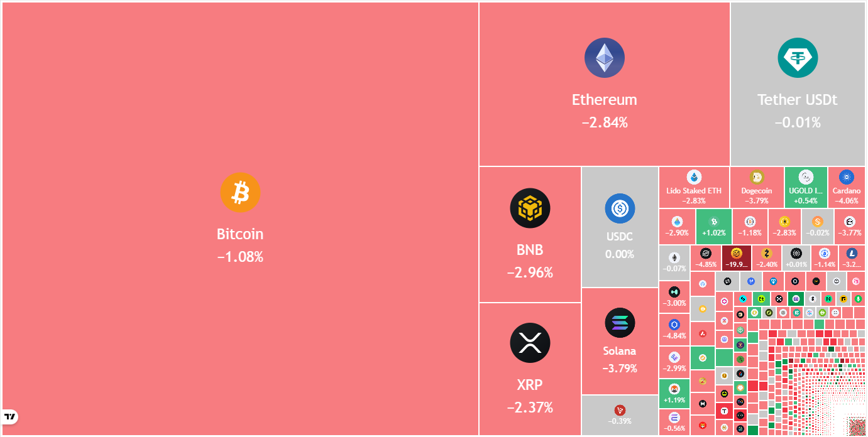
Task: Select the dark red −19.9 tile
Action: pos(737,258)
